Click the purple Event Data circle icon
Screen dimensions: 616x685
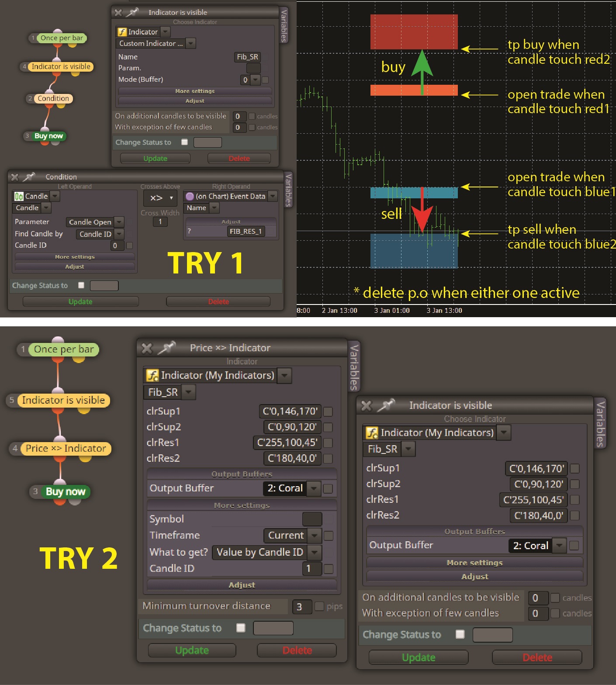[x=190, y=196]
